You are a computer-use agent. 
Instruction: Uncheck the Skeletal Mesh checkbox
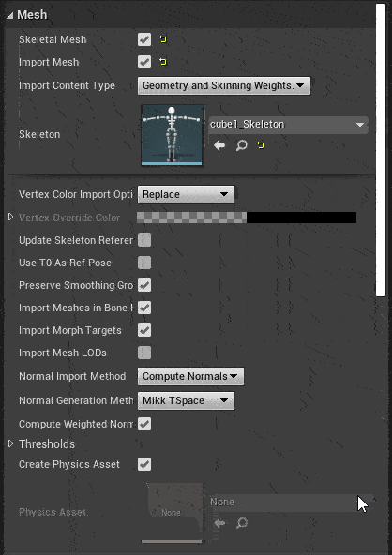[144, 39]
